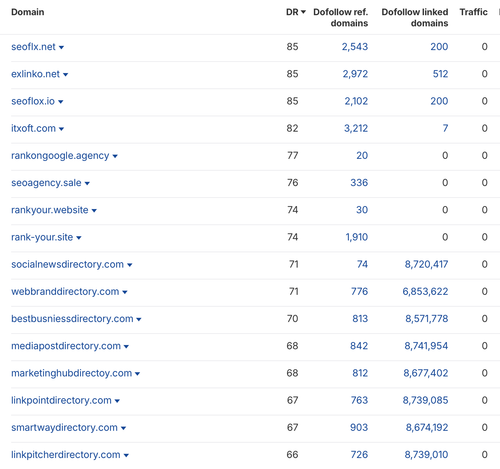500x469 pixels.
Task: Open 74 ref. domains for socialnewsdirectory.com
Action: [362, 264]
